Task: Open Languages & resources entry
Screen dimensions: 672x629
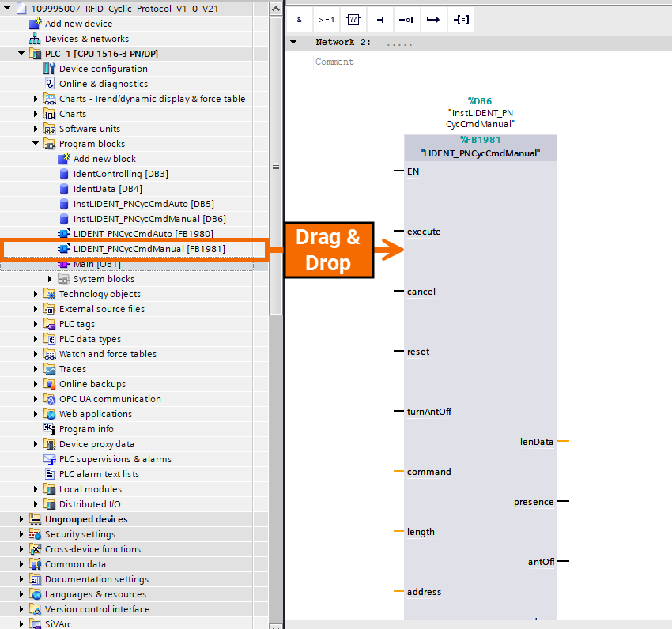Action: (96, 594)
